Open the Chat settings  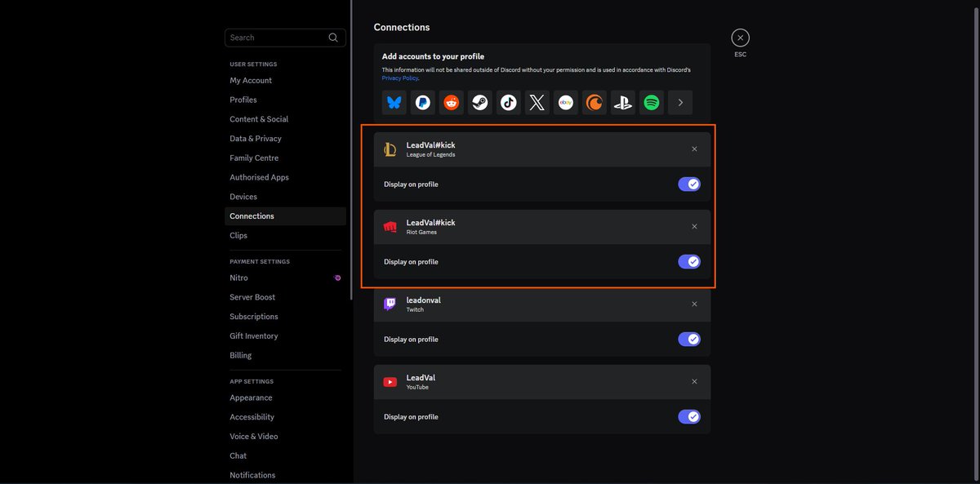(x=285, y=456)
